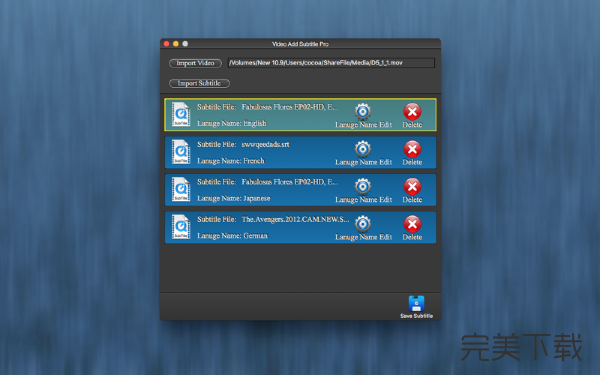This screenshot has width=600, height=375.
Task: Open Language Name Edit gear for English subtitle
Action: click(x=363, y=112)
